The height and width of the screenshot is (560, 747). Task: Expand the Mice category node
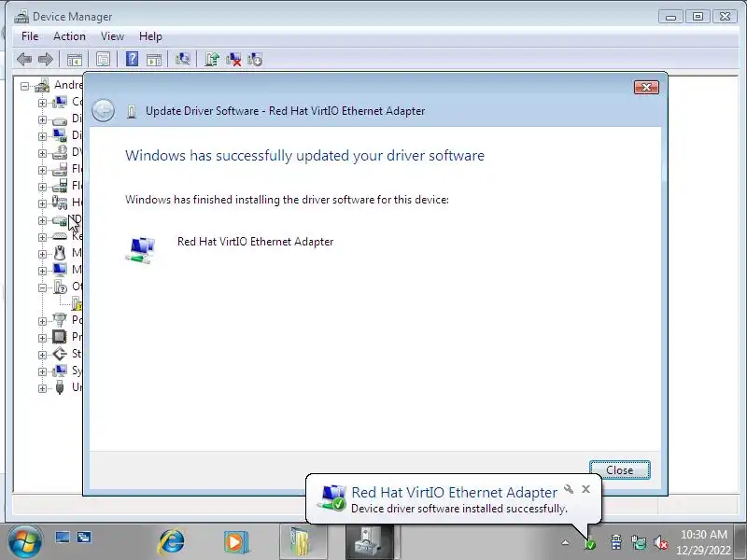click(42, 254)
